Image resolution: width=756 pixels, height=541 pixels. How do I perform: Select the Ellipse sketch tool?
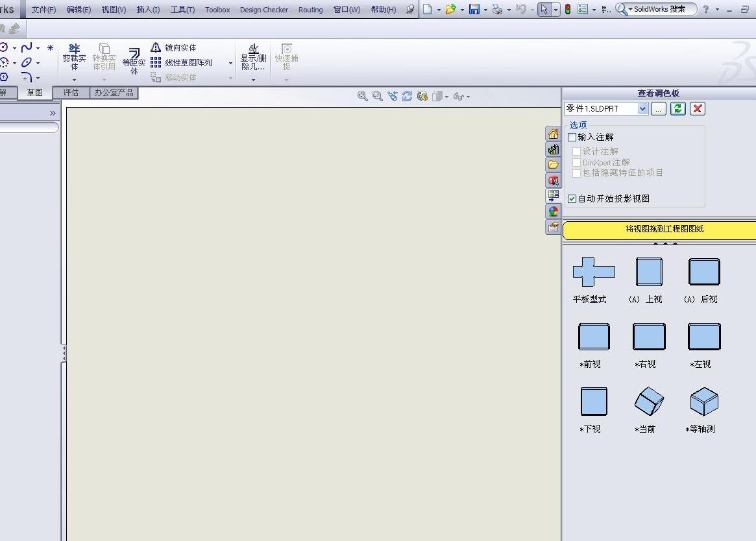click(x=27, y=62)
